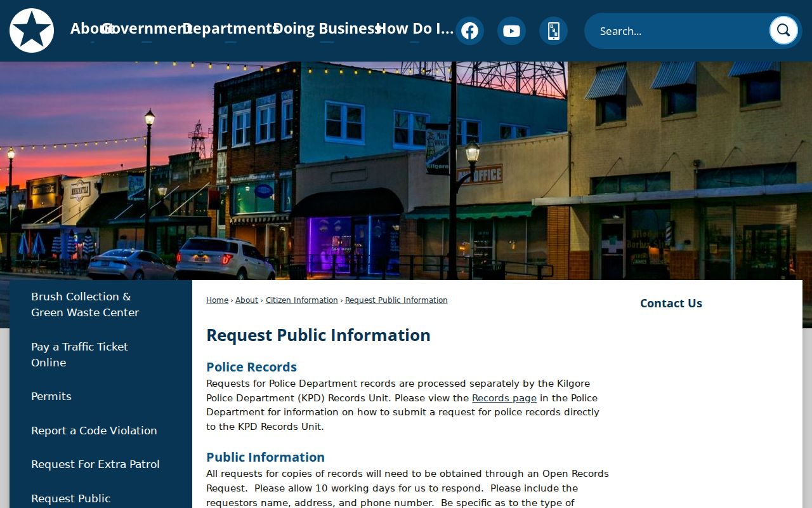Click Request Public Information breadcrumb link
812x508 pixels.
coord(396,300)
